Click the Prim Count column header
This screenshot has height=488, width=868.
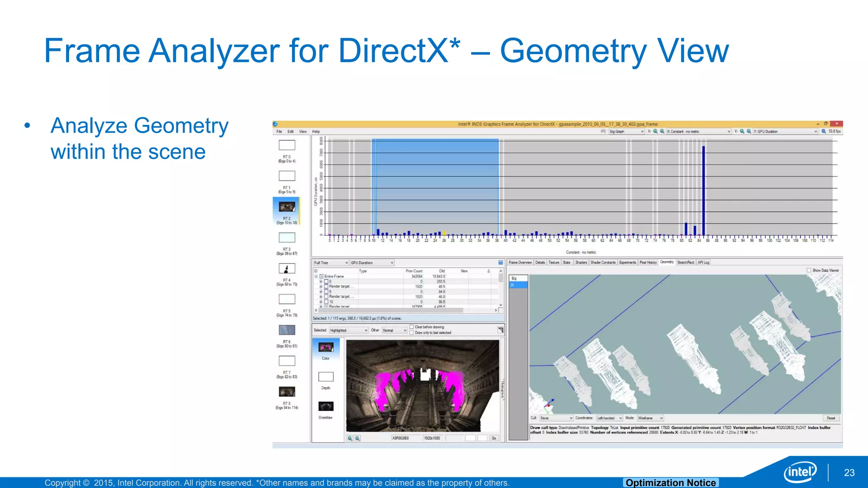[414, 271]
